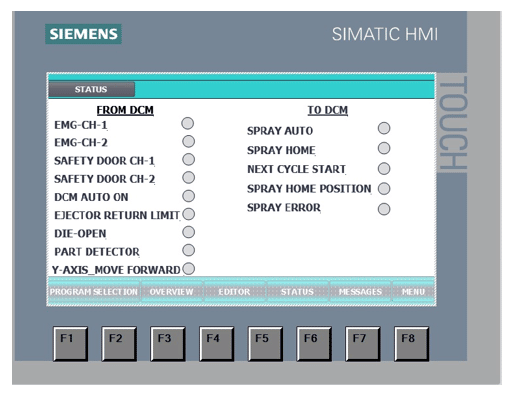Click the F8 function key

click(x=411, y=344)
